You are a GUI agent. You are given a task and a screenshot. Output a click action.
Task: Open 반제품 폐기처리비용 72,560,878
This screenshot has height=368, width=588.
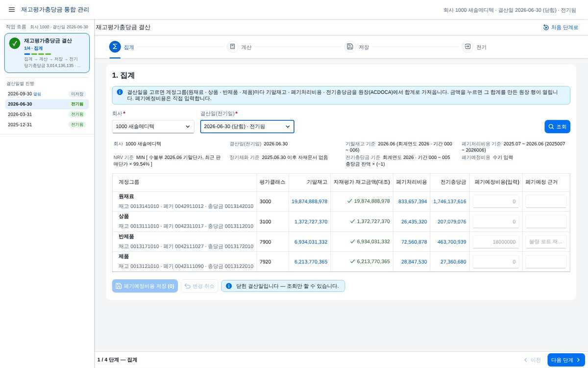click(414, 242)
